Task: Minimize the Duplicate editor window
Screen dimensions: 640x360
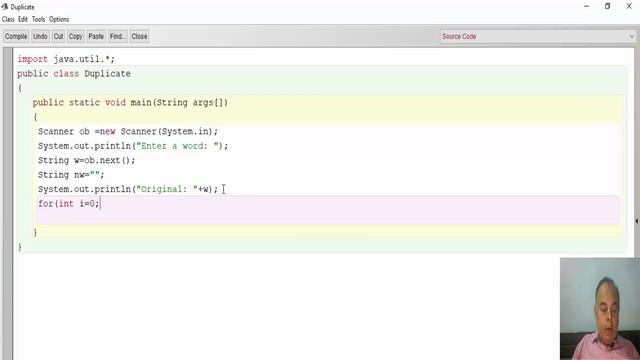Action: 587,6
